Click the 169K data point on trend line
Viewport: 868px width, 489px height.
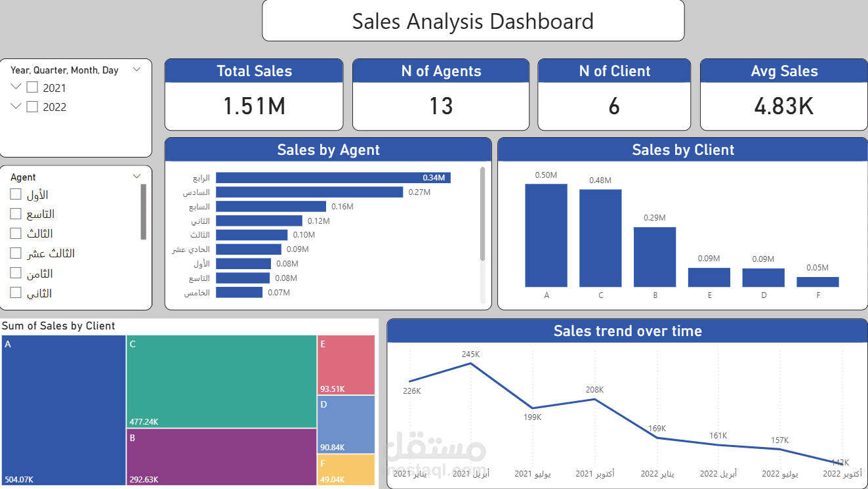click(657, 437)
